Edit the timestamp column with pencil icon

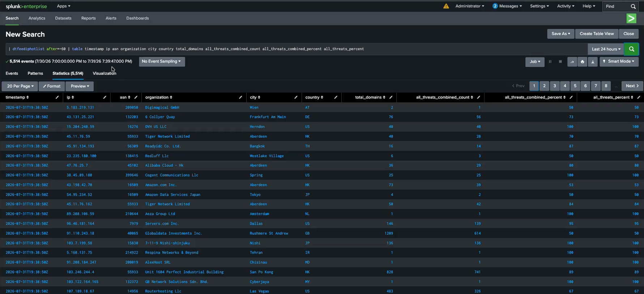pyautogui.click(x=57, y=97)
